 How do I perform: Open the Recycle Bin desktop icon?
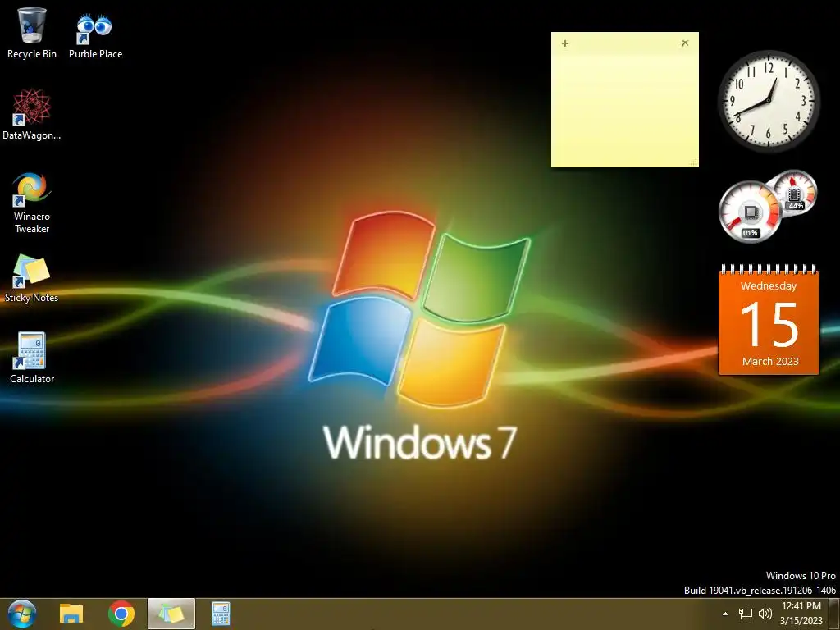coord(32,33)
